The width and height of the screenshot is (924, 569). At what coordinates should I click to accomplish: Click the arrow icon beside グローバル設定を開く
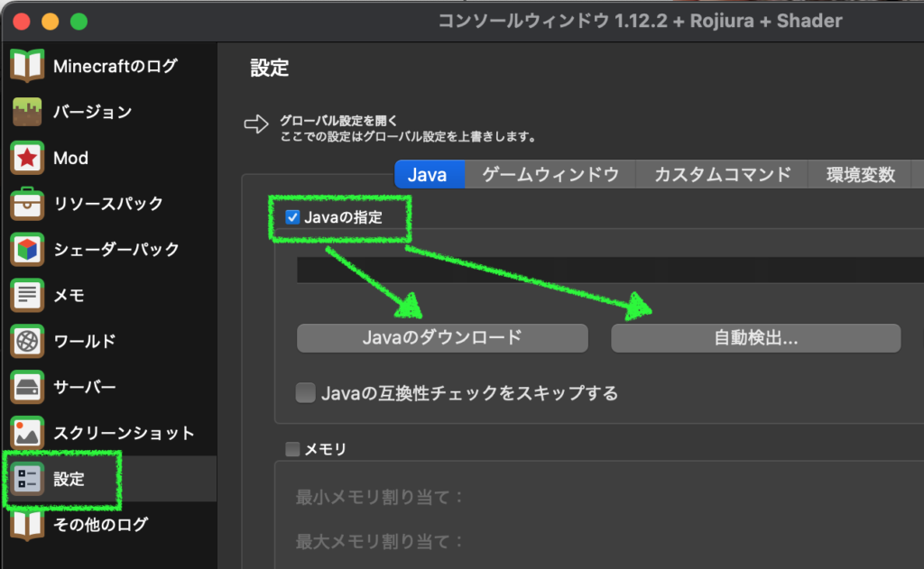click(256, 124)
